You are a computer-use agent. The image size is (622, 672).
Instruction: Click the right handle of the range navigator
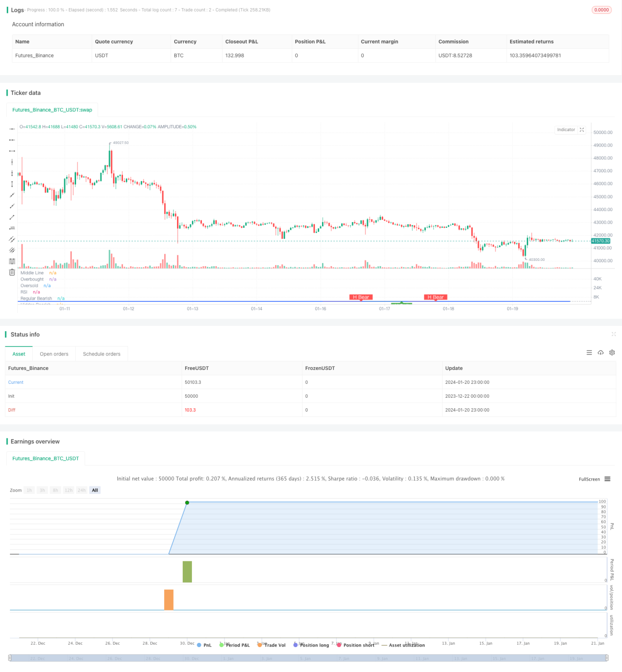coord(607,658)
